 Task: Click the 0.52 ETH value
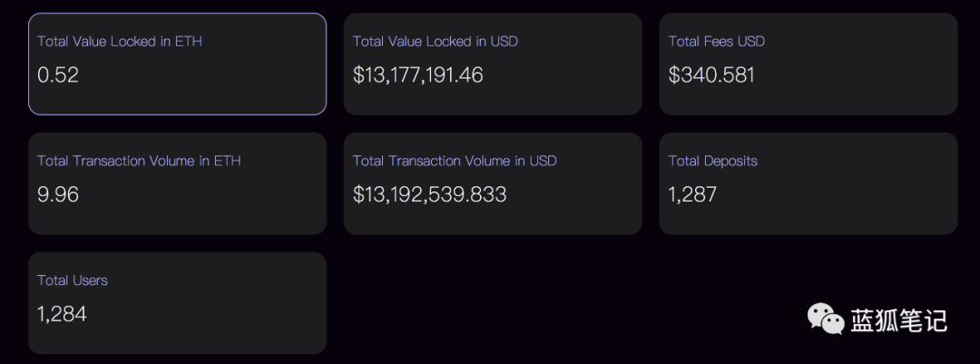pos(58,75)
